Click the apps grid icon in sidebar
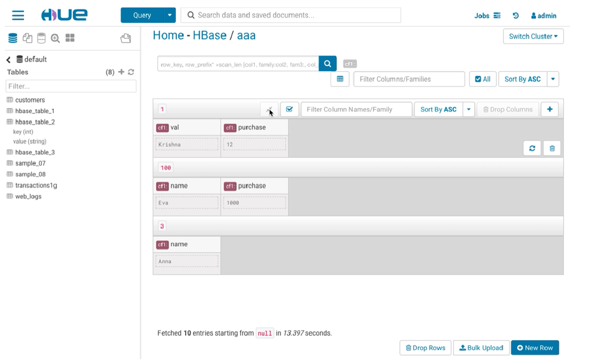Screen dimensions: 599x364 point(70,38)
